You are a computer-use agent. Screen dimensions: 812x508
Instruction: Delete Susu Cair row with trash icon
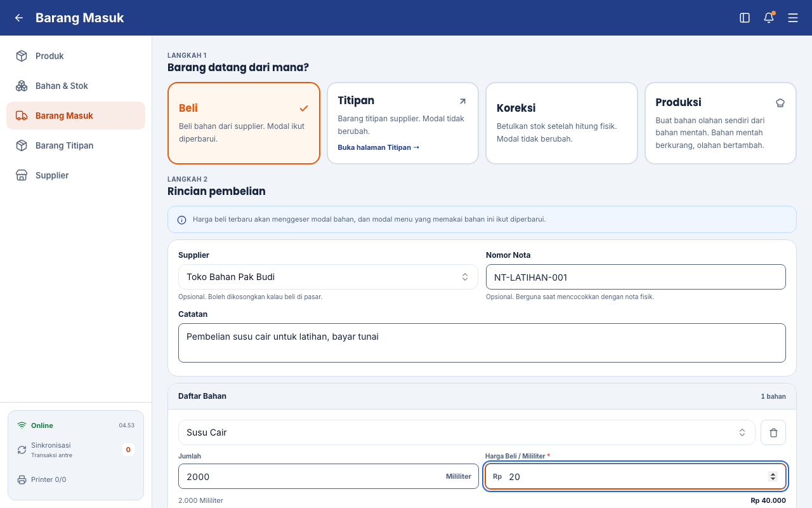tap(773, 432)
